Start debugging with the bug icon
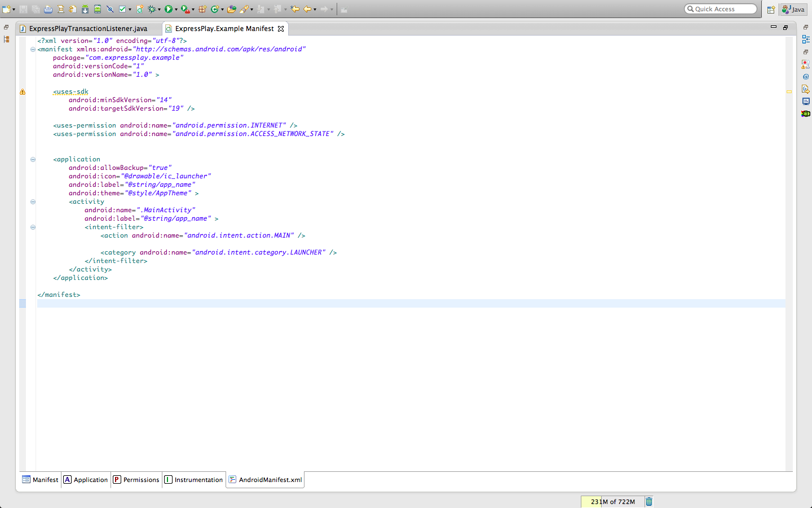The height and width of the screenshot is (508, 812). (152, 9)
